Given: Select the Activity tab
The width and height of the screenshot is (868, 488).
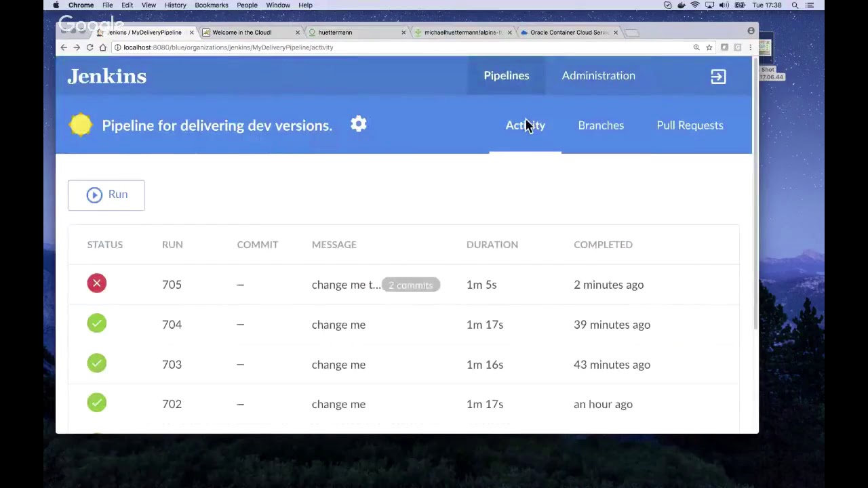Looking at the screenshot, I should coord(525,125).
